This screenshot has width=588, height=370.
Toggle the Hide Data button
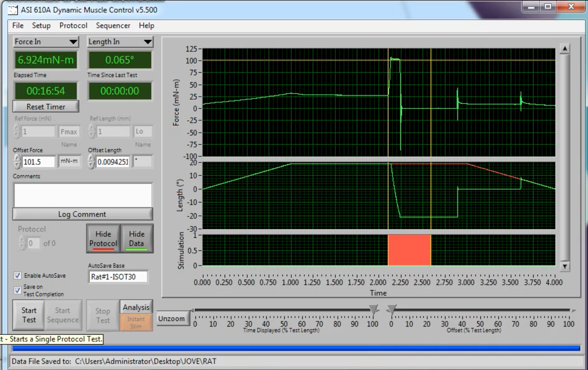(136, 239)
